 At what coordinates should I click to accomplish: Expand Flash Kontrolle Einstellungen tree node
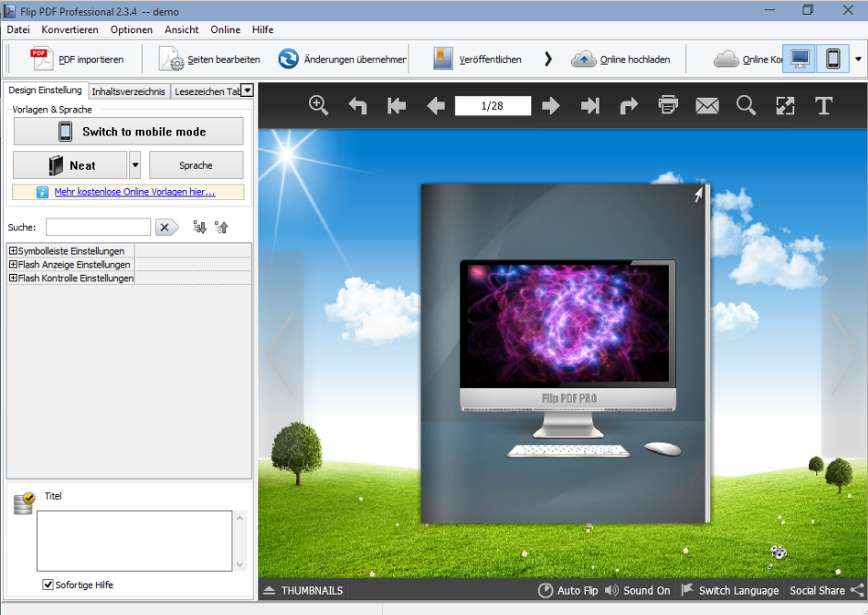[13, 278]
